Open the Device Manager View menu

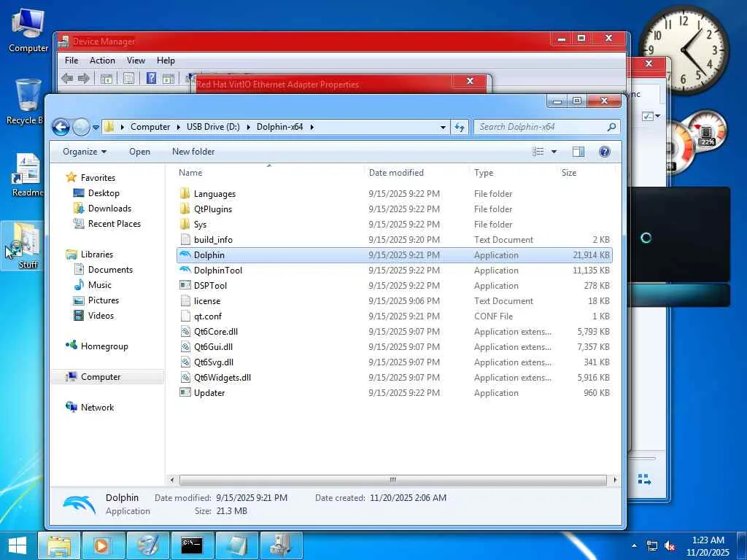click(x=136, y=61)
